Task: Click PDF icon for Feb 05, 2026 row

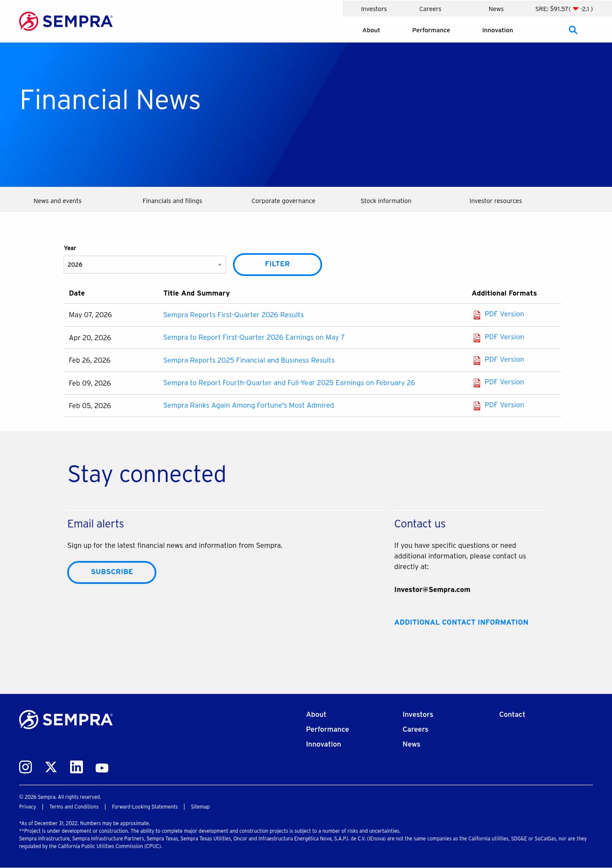Action: [x=477, y=406]
